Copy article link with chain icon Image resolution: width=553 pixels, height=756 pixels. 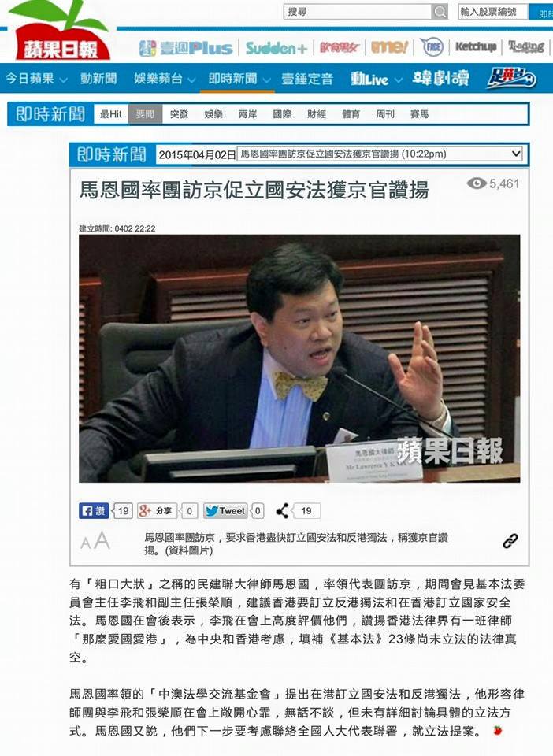[510, 542]
